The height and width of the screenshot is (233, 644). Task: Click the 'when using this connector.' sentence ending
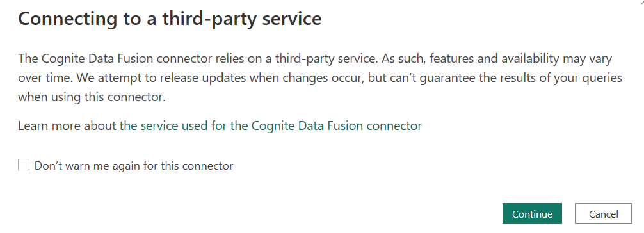pos(92,98)
